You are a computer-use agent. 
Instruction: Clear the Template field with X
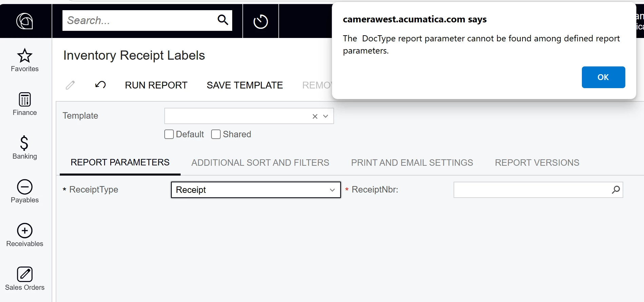pyautogui.click(x=315, y=116)
